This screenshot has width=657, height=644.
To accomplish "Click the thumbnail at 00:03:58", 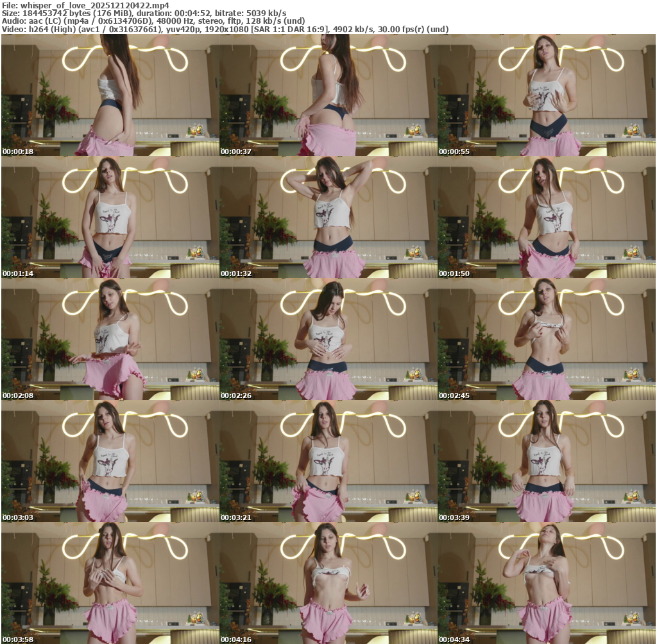I will (x=110, y=583).
